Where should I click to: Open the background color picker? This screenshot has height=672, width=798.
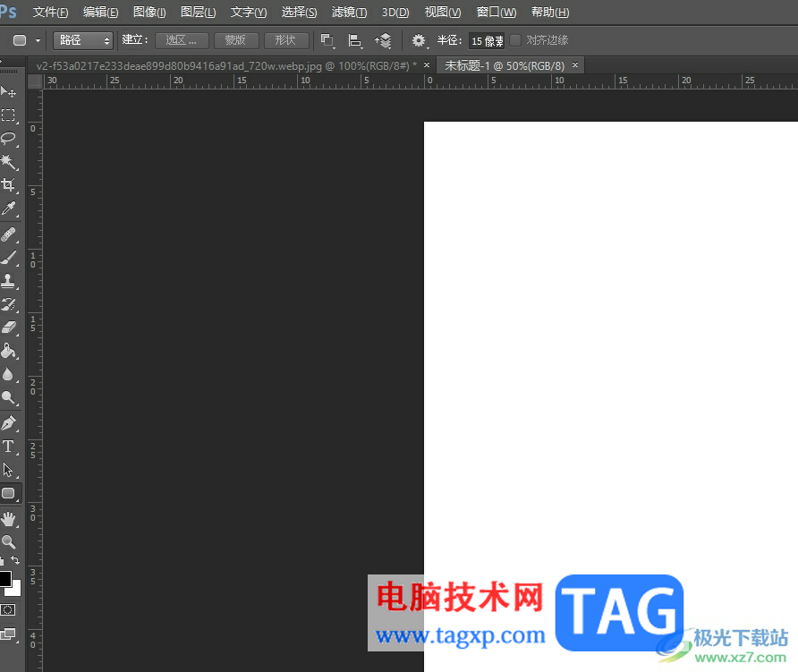pos(16,591)
